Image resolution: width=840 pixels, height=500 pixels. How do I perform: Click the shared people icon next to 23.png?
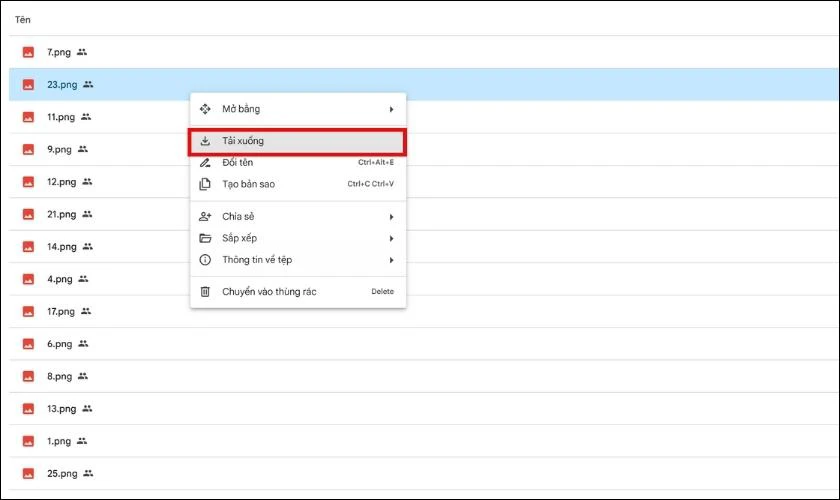tap(88, 84)
